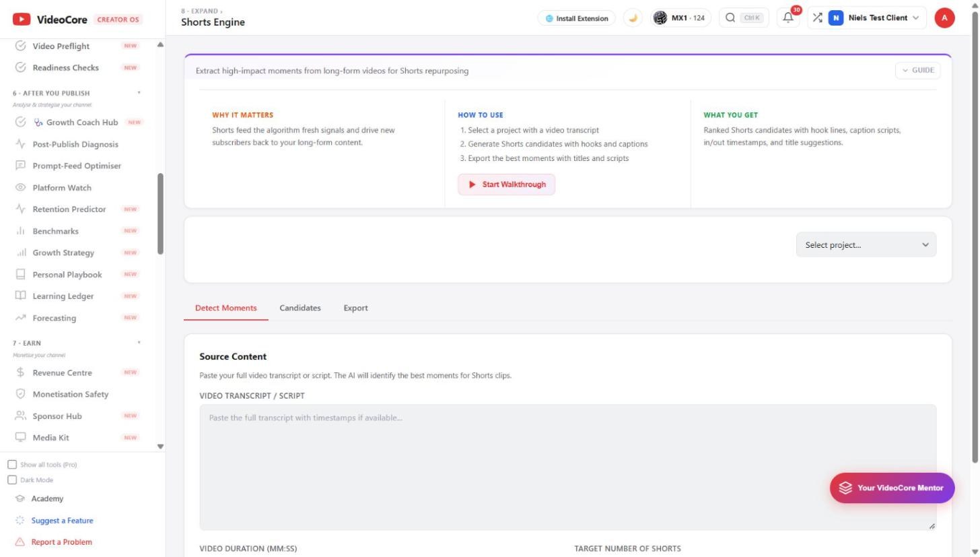The width and height of the screenshot is (980, 557).
Task: Open the Suggest a Feature link
Action: (x=62, y=521)
